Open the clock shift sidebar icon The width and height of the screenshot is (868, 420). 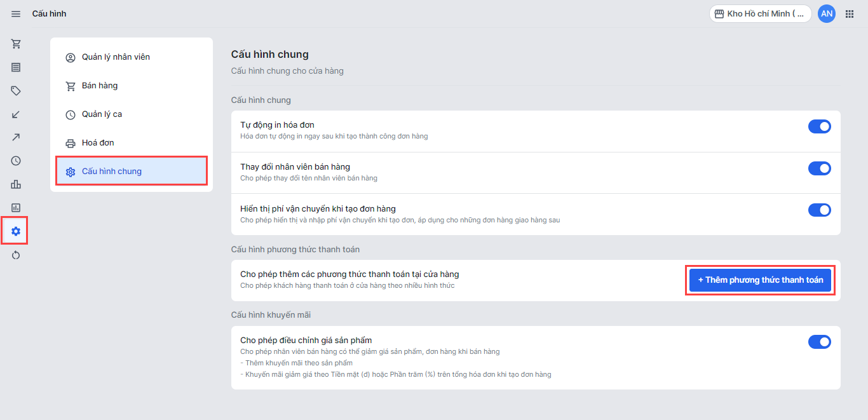(x=16, y=161)
